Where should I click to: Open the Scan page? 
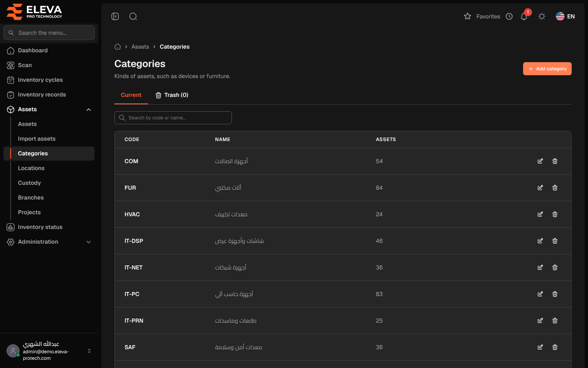point(49,65)
